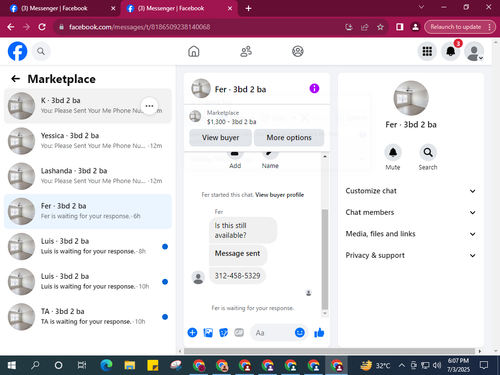The width and height of the screenshot is (500, 375).
Task: Open Sticky Notes from the taskbar
Action: pos(153,365)
